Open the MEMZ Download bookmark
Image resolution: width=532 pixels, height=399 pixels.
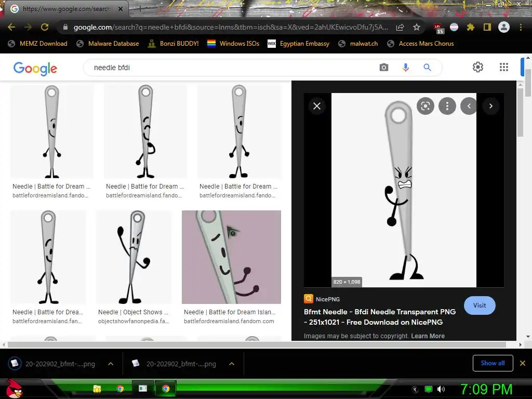pos(37,44)
